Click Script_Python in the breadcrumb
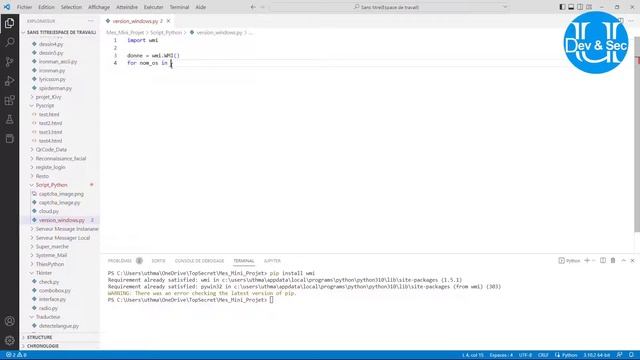The height and width of the screenshot is (360, 640). pos(166,33)
